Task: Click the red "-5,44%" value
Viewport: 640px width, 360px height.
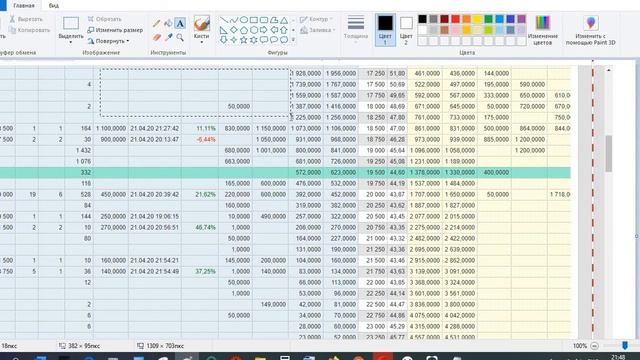Action: pos(206,139)
